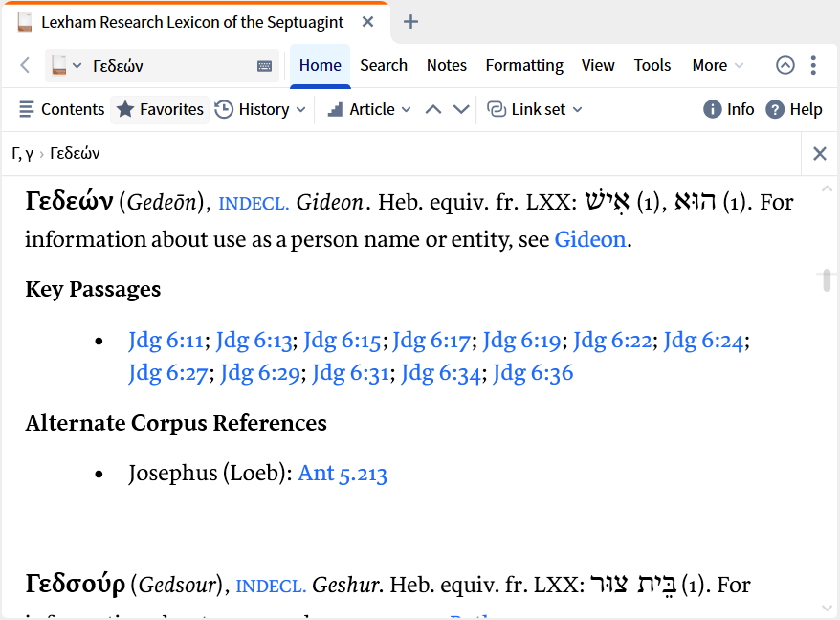Open the three-dot panel menu
This screenshot has height=620, width=840.
(x=813, y=65)
